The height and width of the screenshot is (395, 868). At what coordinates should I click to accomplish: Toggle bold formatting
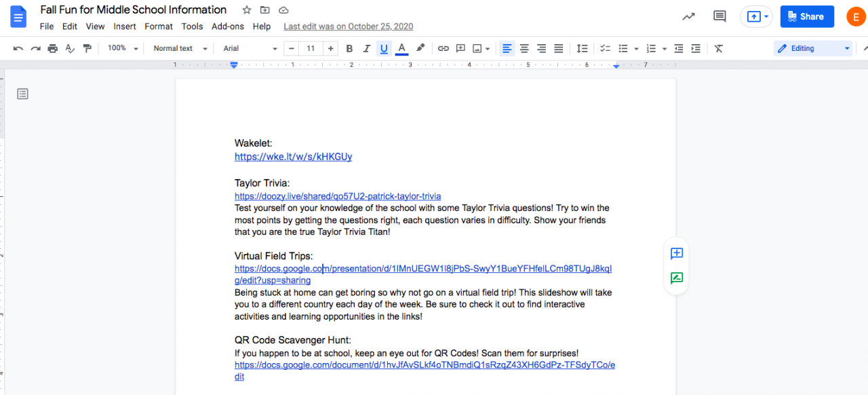[349, 48]
